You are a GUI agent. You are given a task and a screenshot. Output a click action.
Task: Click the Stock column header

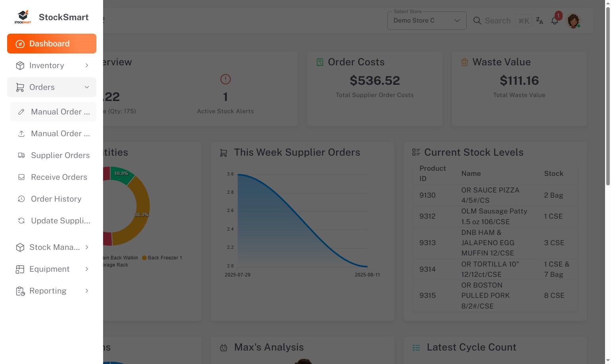pos(554,173)
